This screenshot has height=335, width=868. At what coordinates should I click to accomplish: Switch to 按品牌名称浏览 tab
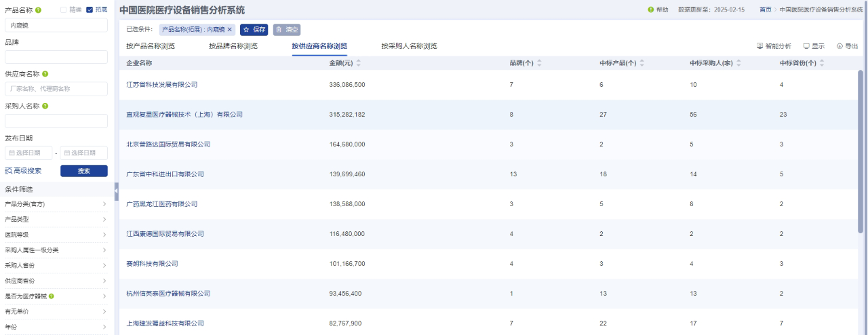pos(233,46)
